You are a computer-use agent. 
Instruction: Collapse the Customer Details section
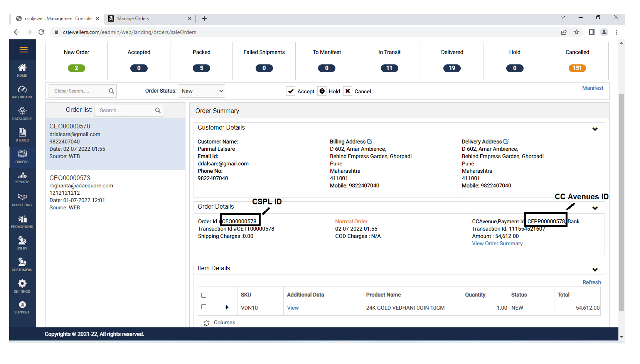point(595,129)
